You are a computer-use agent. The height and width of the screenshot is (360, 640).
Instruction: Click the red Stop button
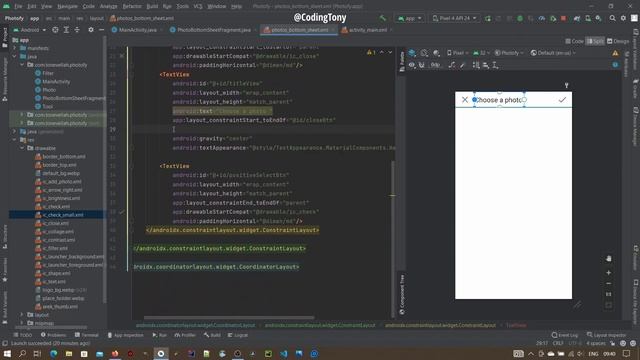click(x=564, y=18)
